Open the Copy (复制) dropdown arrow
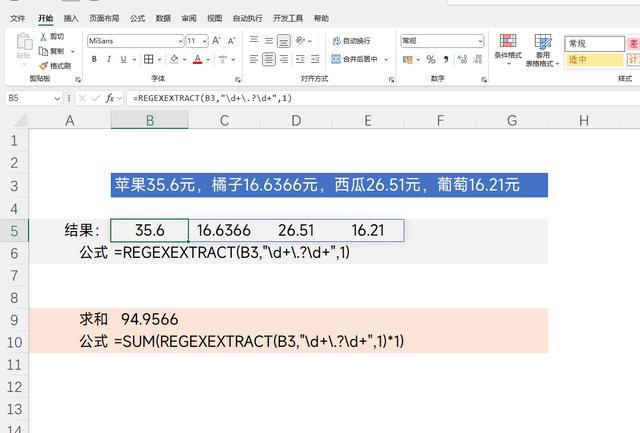640x433 pixels. (x=73, y=52)
